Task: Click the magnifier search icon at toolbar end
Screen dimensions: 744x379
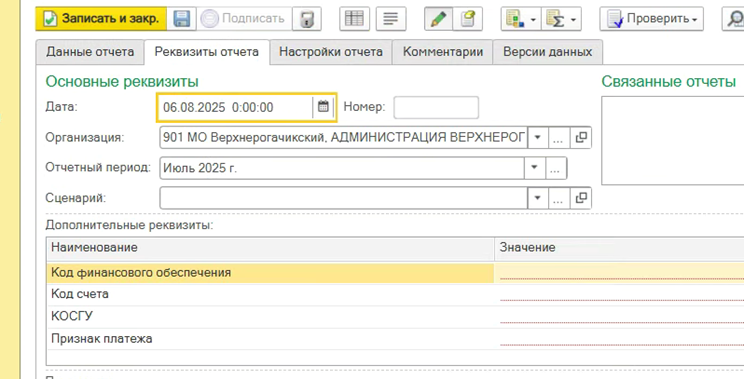Action: pyautogui.click(x=734, y=19)
